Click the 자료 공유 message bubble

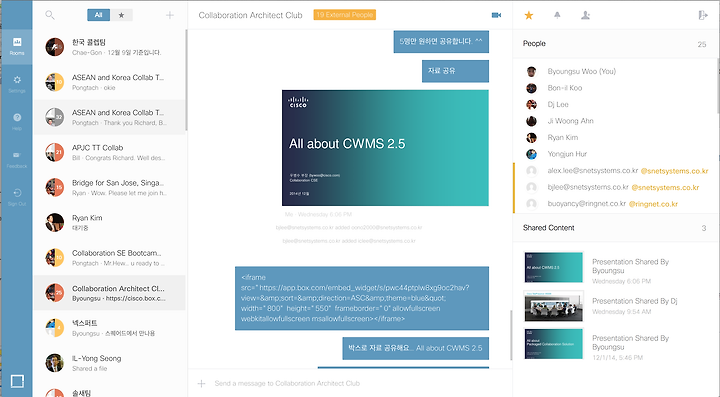point(456,71)
